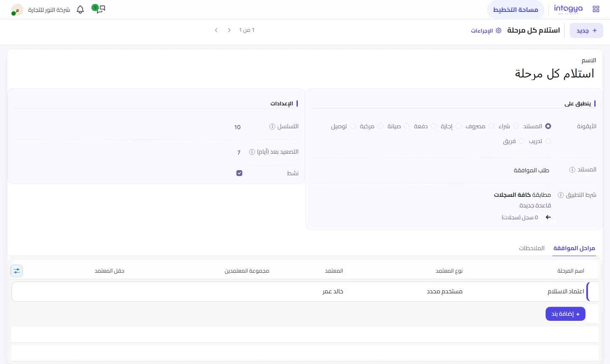The image size is (610, 364).
Task: Click the user avatar in the top bar
Action: click(x=17, y=10)
